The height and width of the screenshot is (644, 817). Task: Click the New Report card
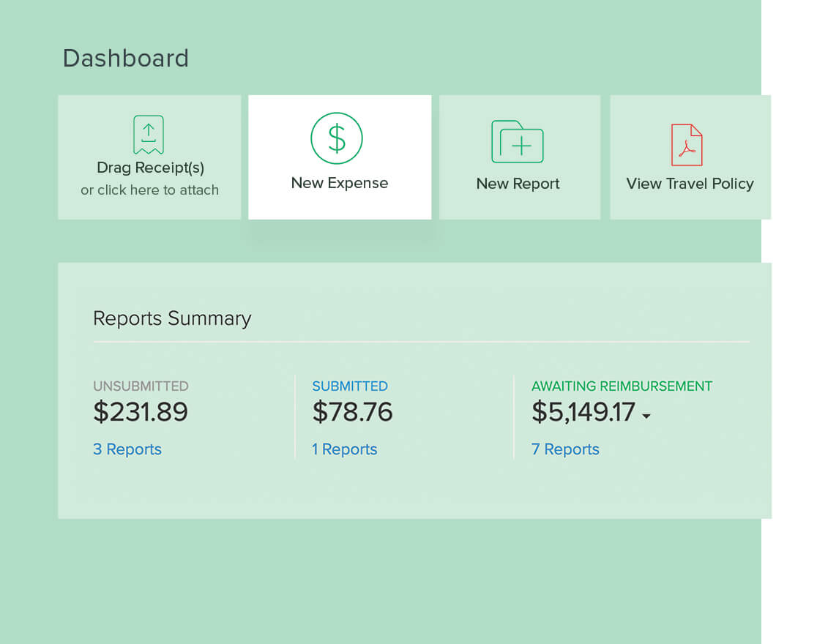tap(518, 157)
